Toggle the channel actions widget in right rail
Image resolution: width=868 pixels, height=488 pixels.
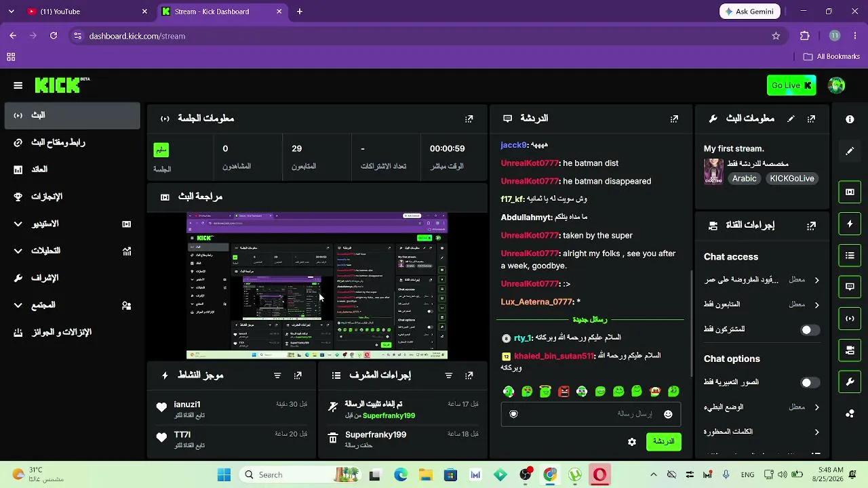(850, 350)
